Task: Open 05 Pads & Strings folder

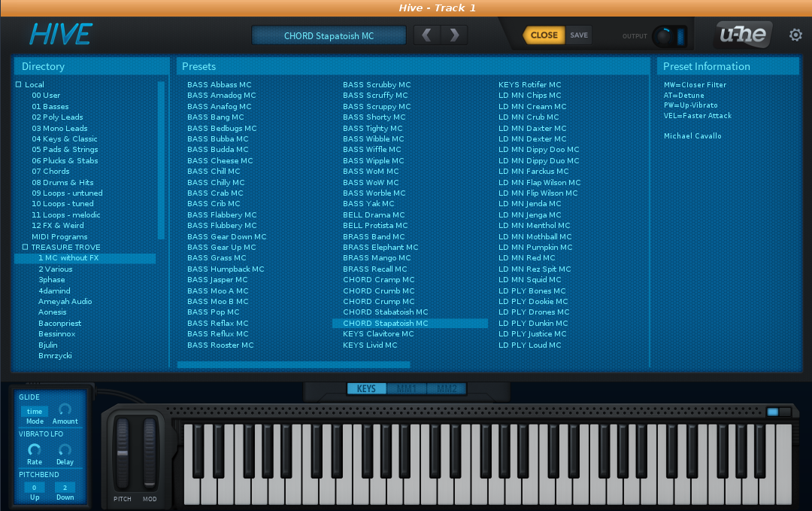Action: tap(65, 149)
